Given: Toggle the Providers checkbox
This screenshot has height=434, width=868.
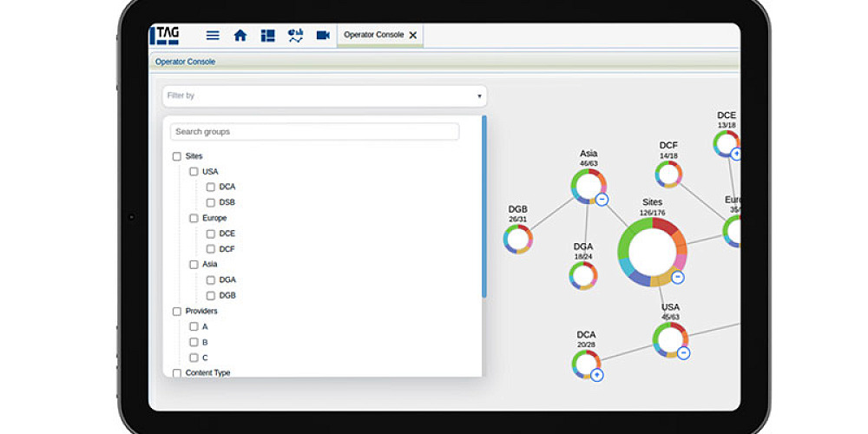Looking at the screenshot, I should [177, 311].
